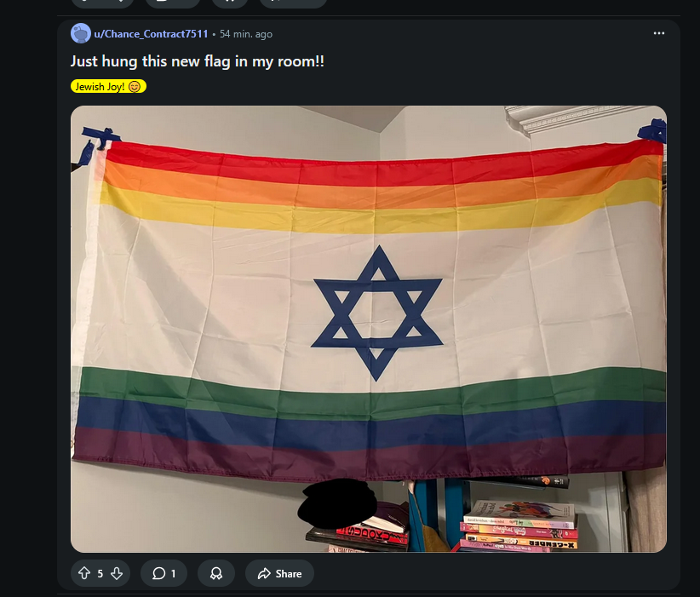Click the cut-off award pill of previous post
Image resolution: width=700 pixels, height=597 pixels.
click(x=230, y=3)
